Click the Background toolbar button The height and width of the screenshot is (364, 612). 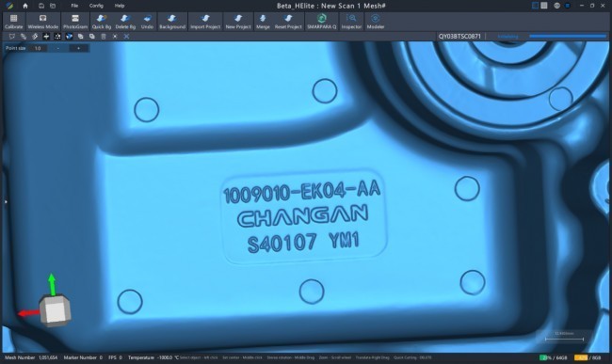pos(172,22)
